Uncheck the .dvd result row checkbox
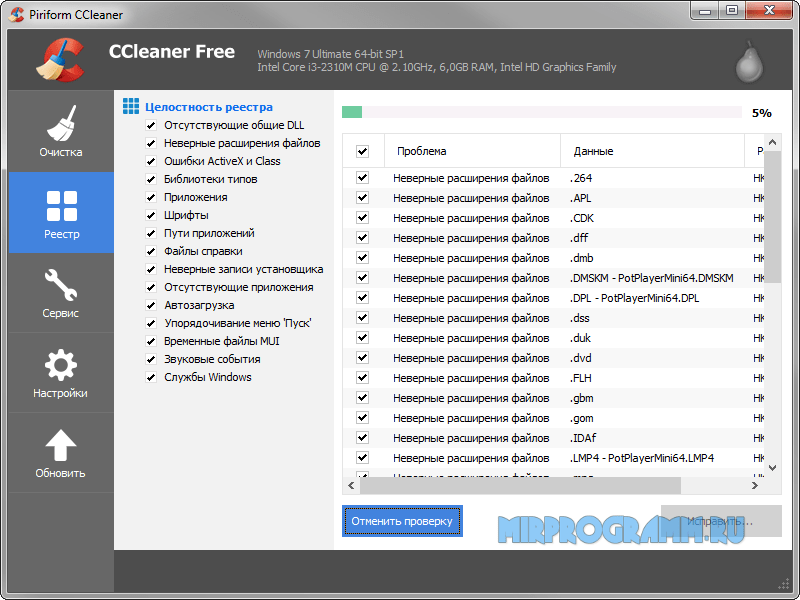 (362, 358)
